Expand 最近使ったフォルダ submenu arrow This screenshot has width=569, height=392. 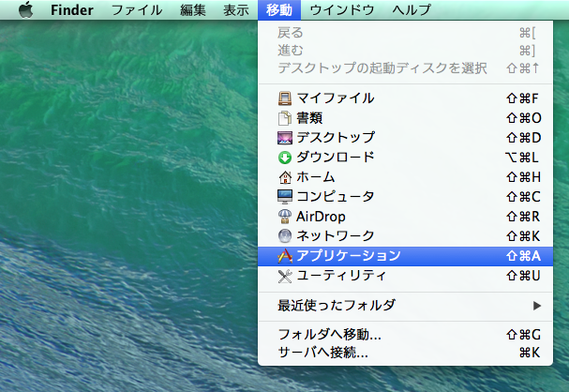coord(537,306)
